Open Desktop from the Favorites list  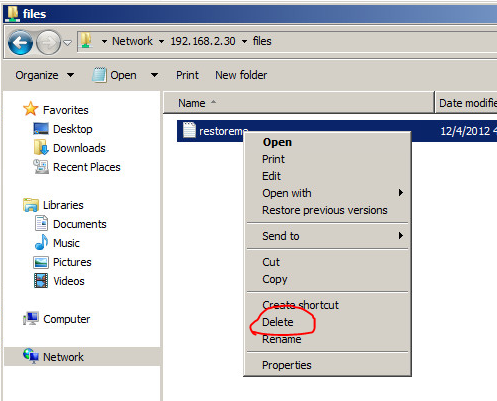[73, 129]
